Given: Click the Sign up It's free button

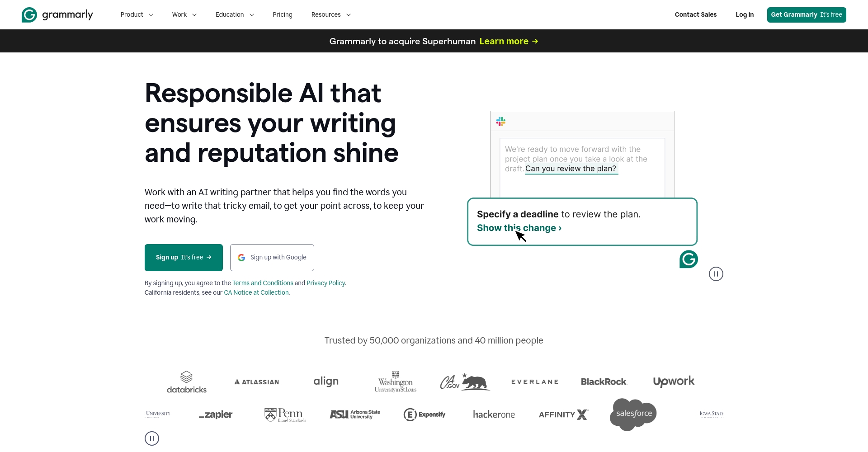Looking at the screenshot, I should pyautogui.click(x=184, y=258).
